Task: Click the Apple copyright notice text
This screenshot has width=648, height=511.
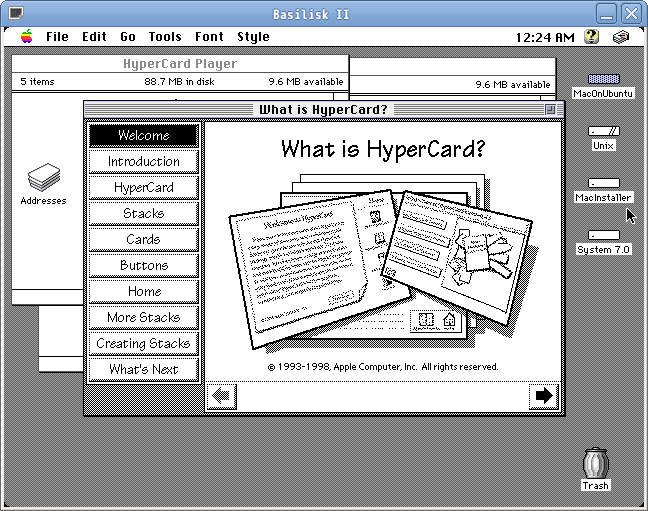Action: [x=383, y=367]
